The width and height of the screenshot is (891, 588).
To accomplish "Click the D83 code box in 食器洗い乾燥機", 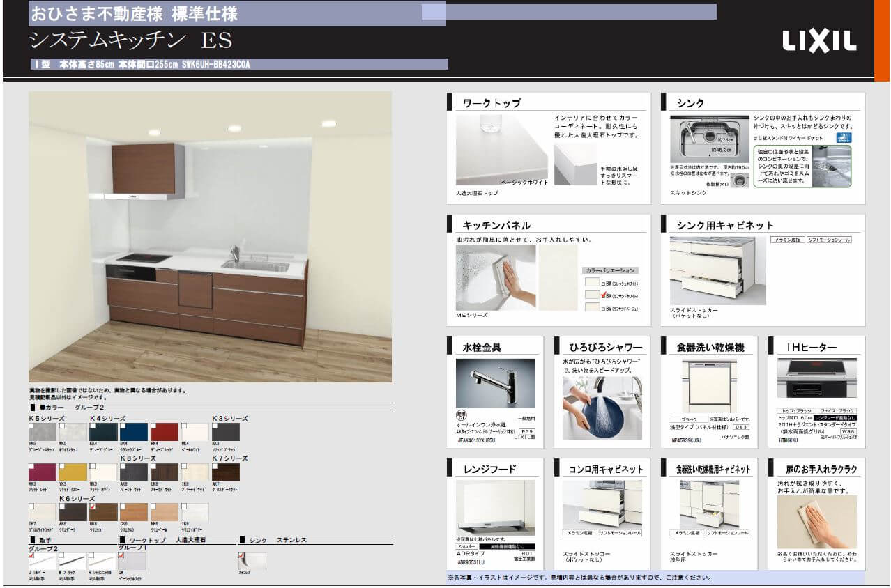I will tap(742, 426).
